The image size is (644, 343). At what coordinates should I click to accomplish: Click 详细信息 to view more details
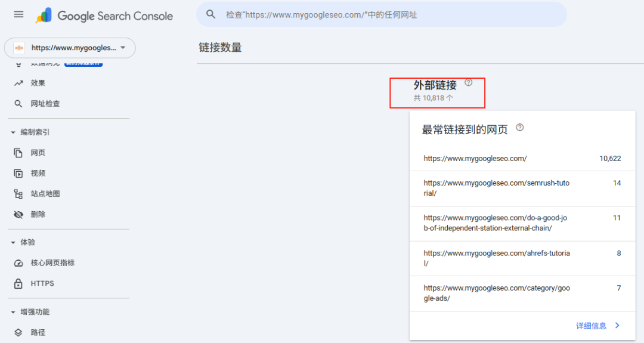coord(591,326)
